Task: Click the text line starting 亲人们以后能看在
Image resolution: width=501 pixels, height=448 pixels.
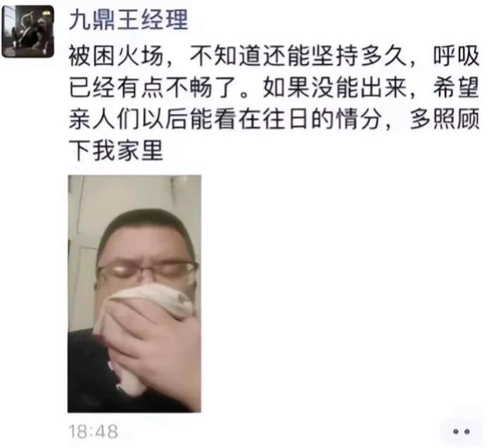Action: pyautogui.click(x=274, y=119)
